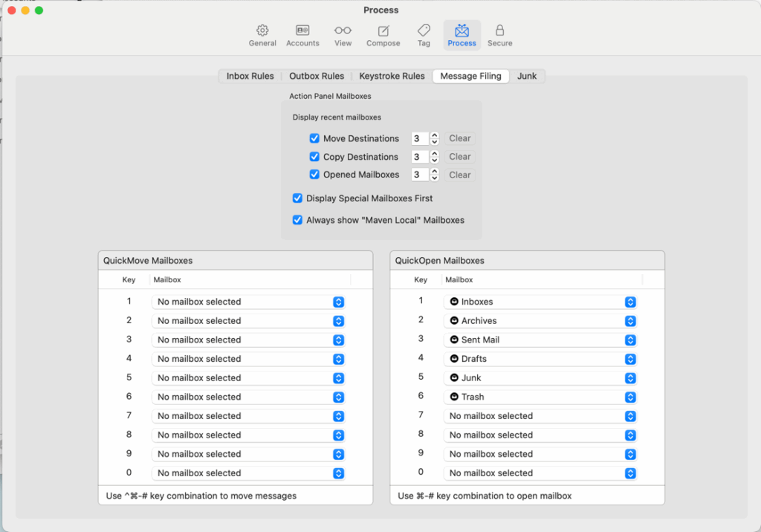Screen dimensions: 761x532
Task: Click the QuickOpen Mailbox column header
Action: pyautogui.click(x=542, y=279)
